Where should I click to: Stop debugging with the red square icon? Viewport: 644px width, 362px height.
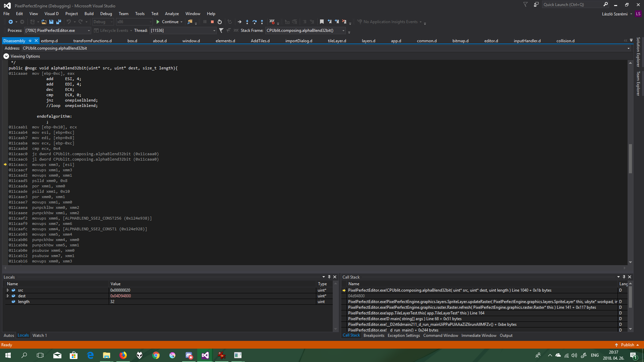click(x=212, y=22)
